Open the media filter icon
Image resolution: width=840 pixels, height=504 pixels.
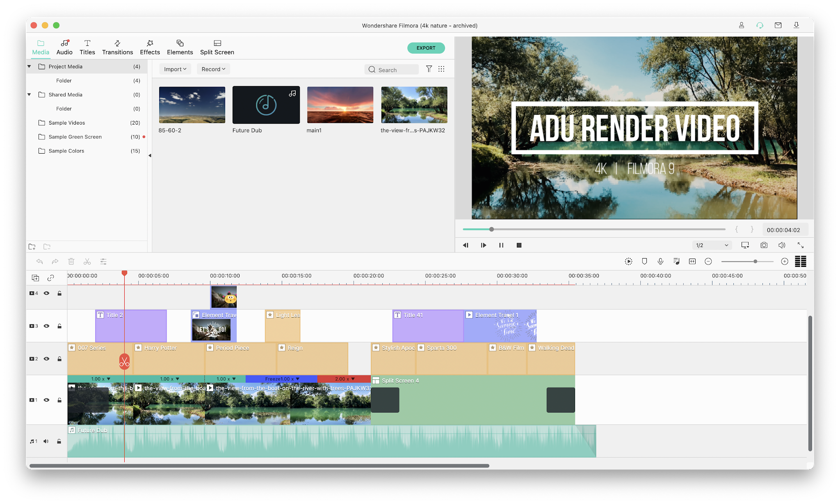[429, 69]
